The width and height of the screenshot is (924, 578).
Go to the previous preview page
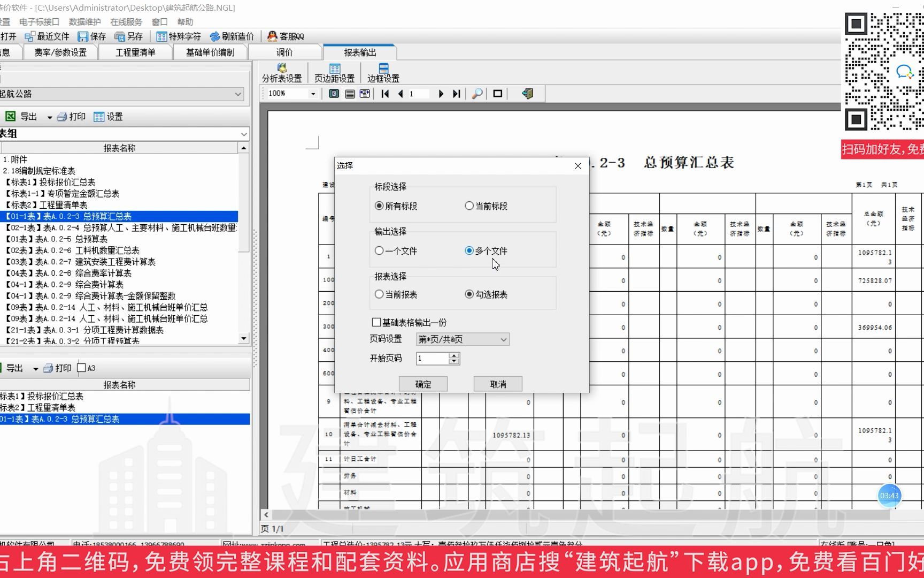tap(401, 94)
